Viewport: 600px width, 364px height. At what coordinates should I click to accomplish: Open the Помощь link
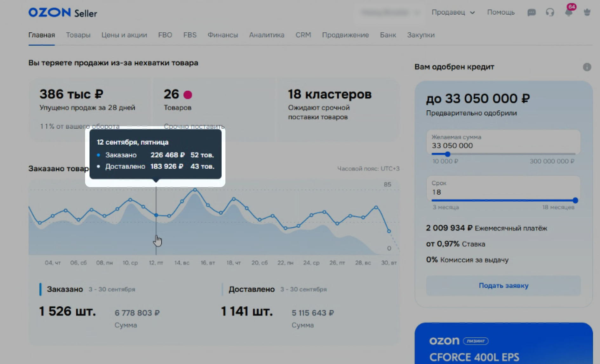pyautogui.click(x=501, y=13)
